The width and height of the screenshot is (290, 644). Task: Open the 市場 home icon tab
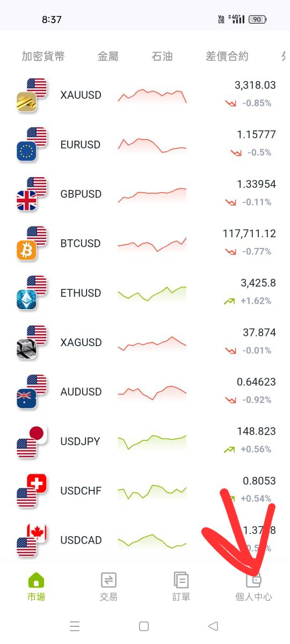pos(36,580)
